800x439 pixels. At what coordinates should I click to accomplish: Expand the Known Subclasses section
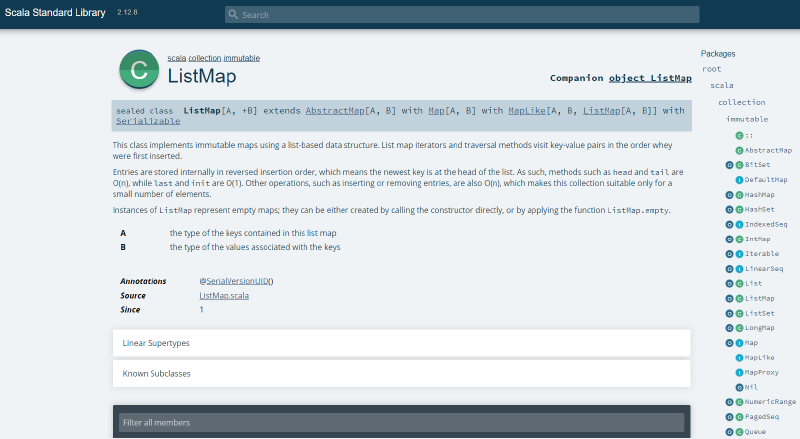point(402,374)
